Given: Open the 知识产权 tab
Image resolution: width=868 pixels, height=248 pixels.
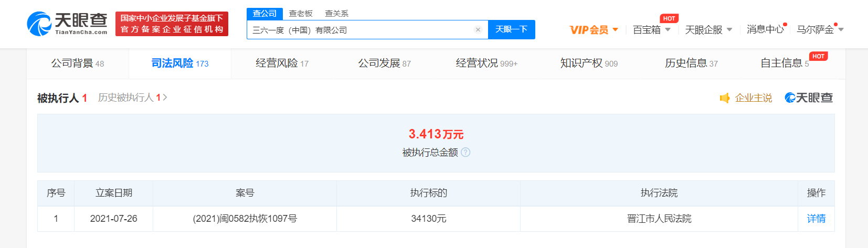Looking at the screenshot, I should coord(589,63).
